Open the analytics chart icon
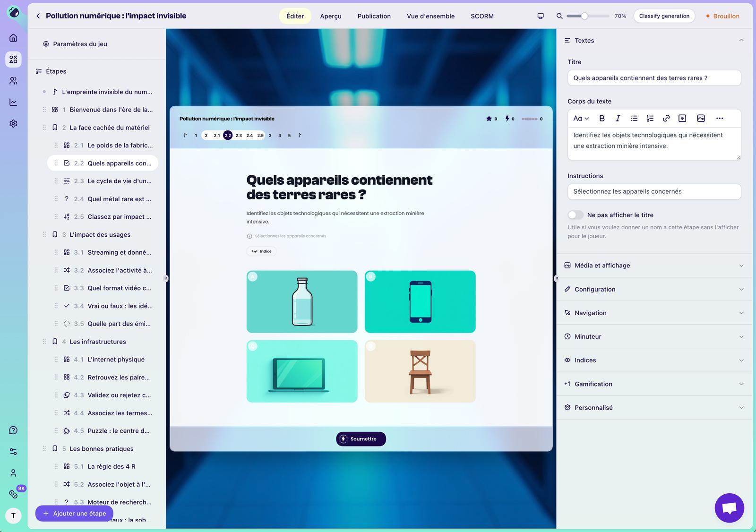Viewport: 756px width, 532px height. (14, 102)
